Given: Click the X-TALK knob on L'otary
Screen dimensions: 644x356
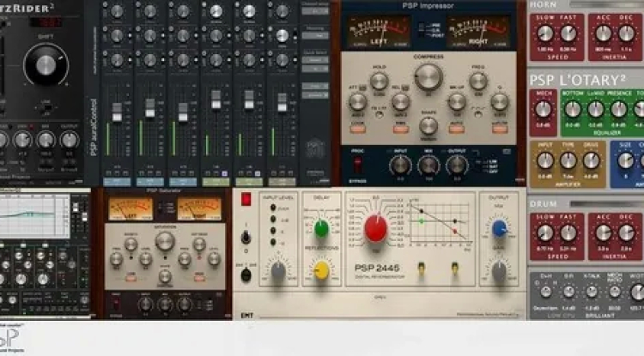Looking at the screenshot, I should 592,292.
